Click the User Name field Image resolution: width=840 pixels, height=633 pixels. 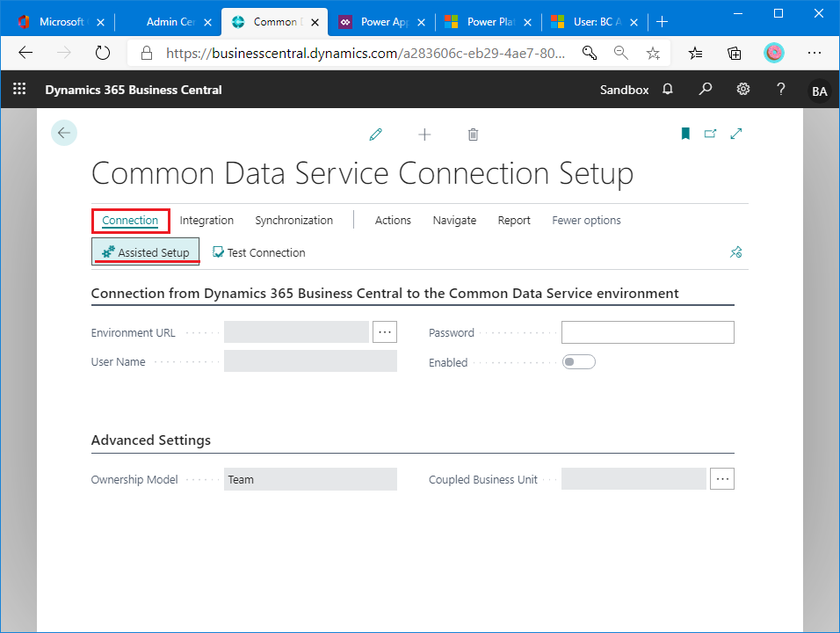click(x=310, y=361)
